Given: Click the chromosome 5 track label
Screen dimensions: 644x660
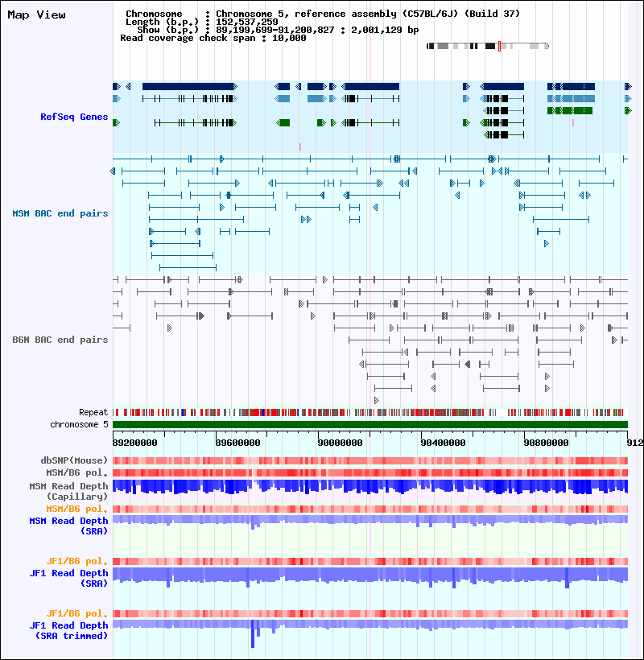Looking at the screenshot, I should pos(79,424).
